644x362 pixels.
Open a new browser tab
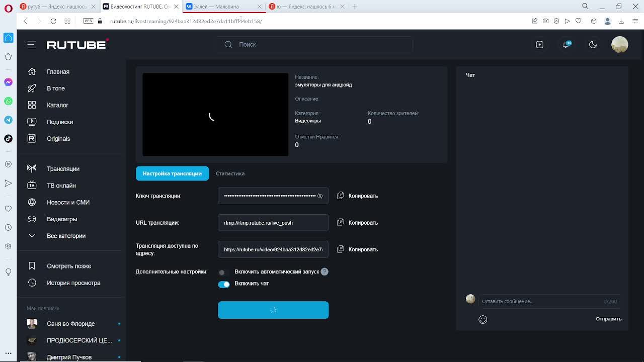coord(355,7)
